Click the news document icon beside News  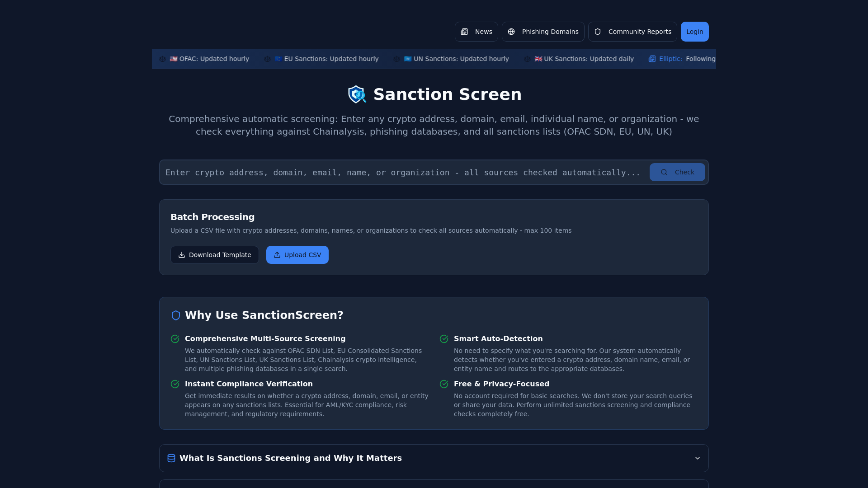tap(465, 32)
